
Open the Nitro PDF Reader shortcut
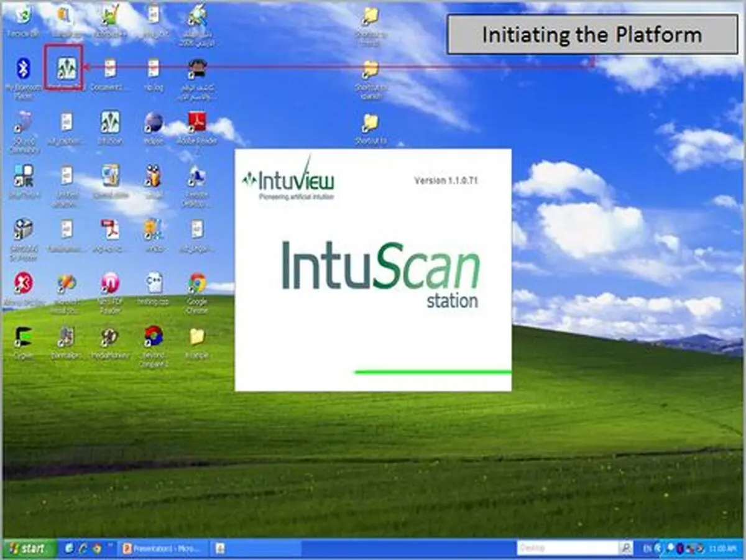pyautogui.click(x=110, y=292)
